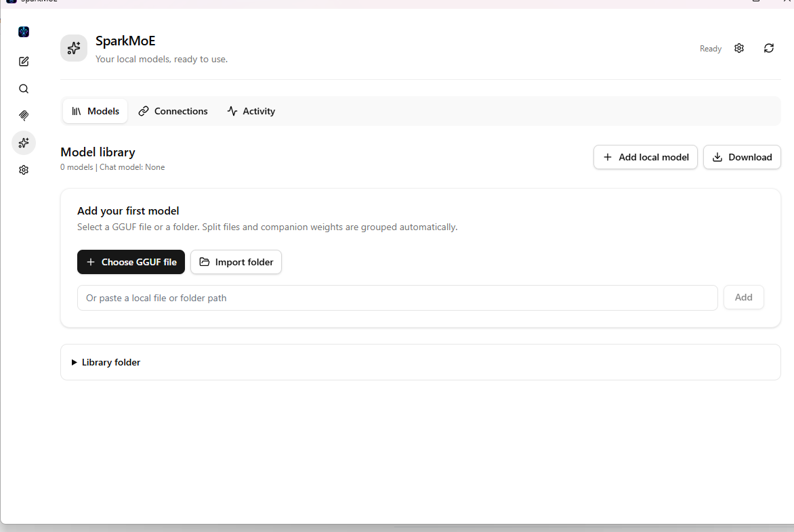Screen dimensions: 794x532
Task: Switch to the Connections tab
Action: [173, 111]
